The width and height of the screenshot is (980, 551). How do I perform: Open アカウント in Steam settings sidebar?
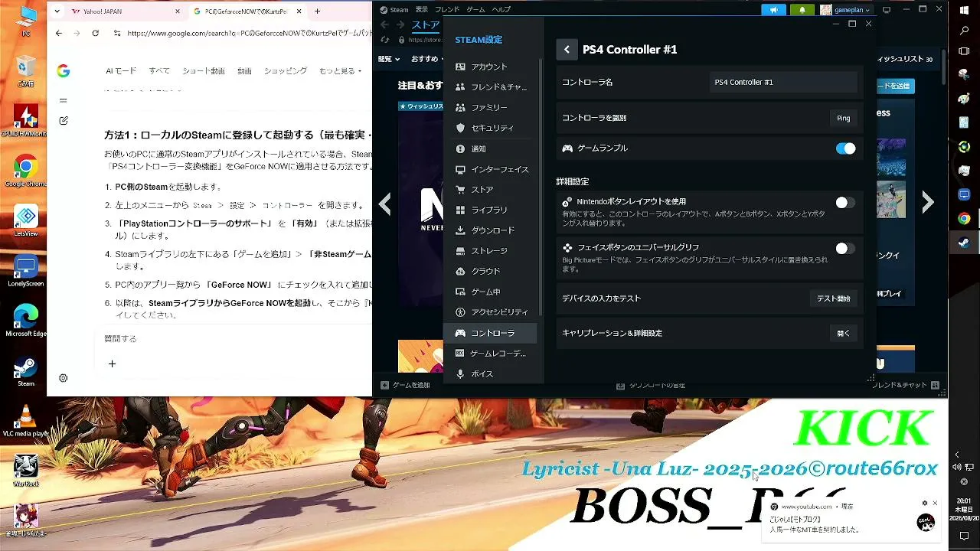[490, 67]
